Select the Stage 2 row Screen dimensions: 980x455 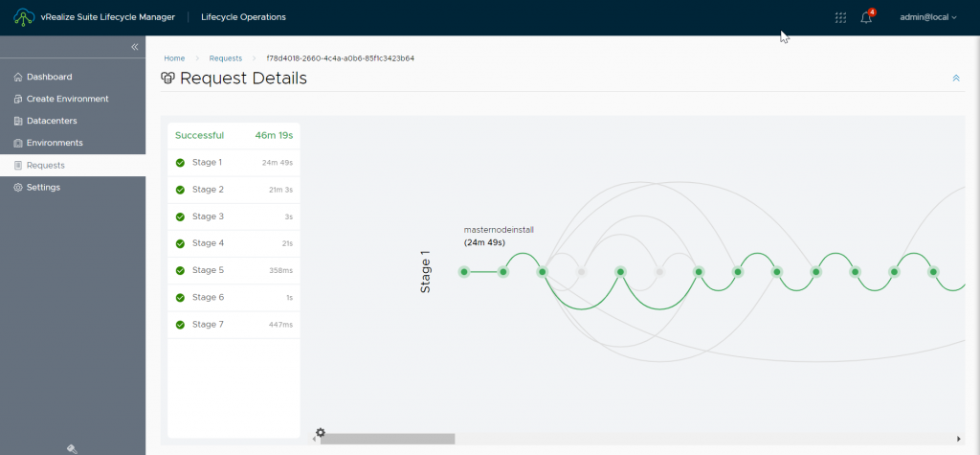click(234, 190)
